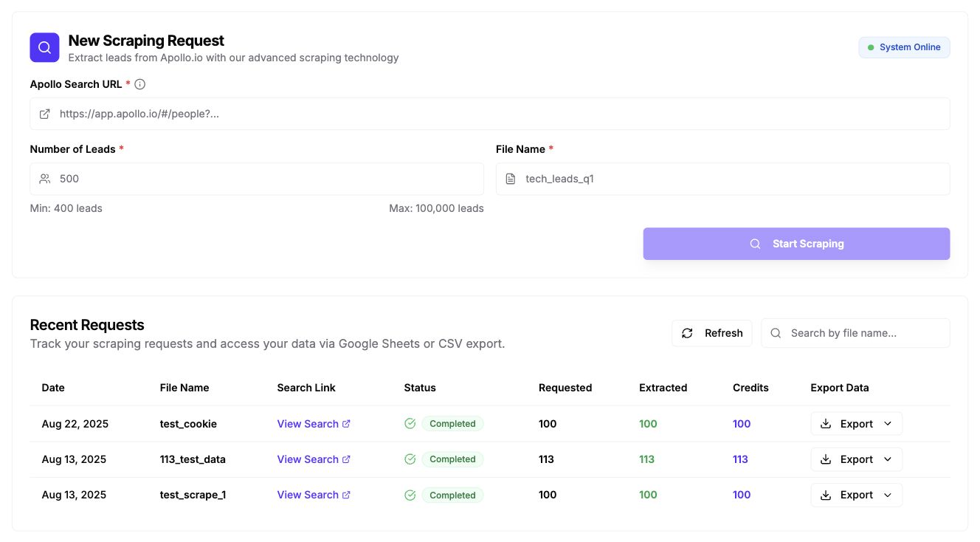Click the completed check icon for test_scrape_1
980x542 pixels.
[410, 495]
